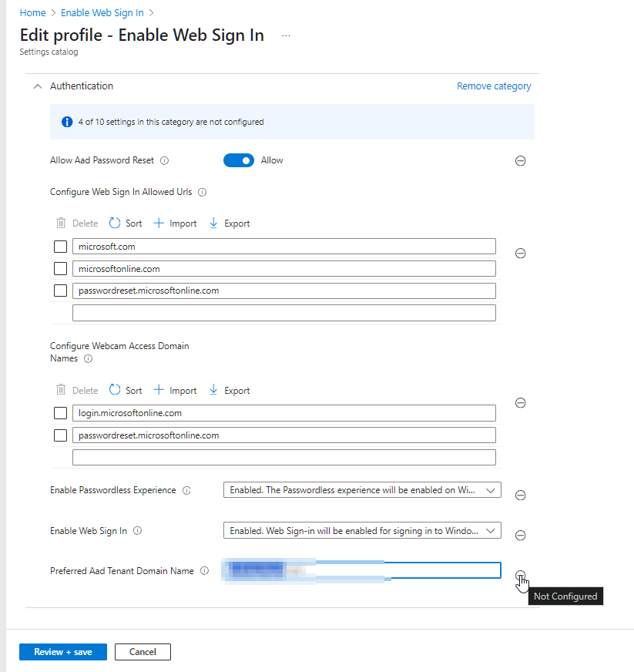Open the Enable Passwordless Experience dropdown
The height and width of the screenshot is (672, 634).
362,490
